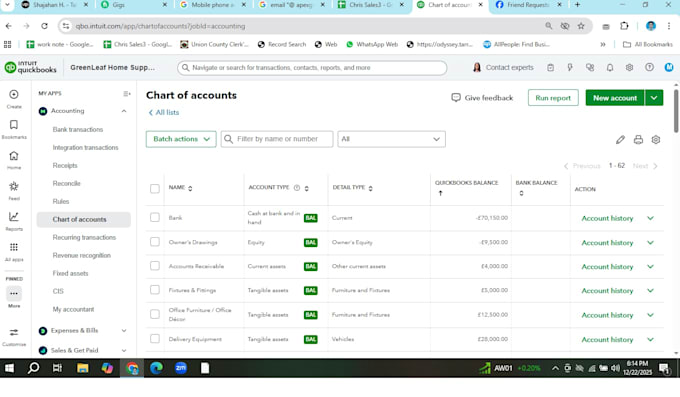This screenshot has height=397, width=680.
Task: Check the Owner's Drawings row checkbox
Action: click(x=155, y=242)
